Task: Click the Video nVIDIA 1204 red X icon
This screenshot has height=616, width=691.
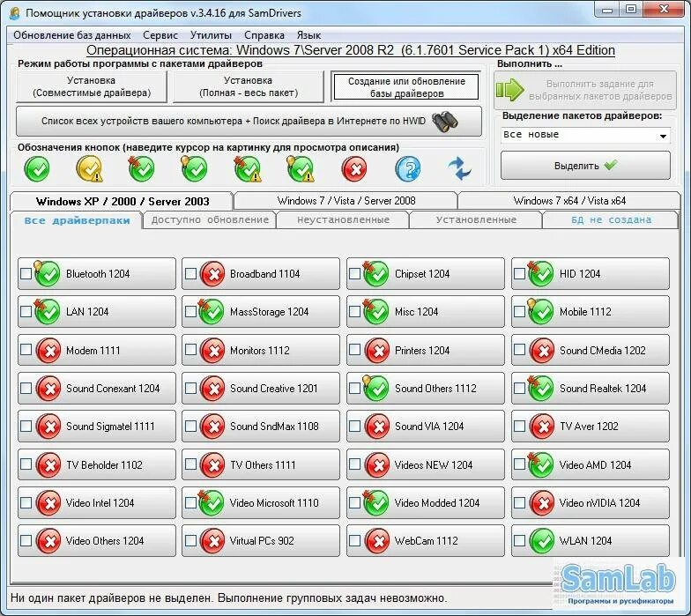Action: point(541,502)
